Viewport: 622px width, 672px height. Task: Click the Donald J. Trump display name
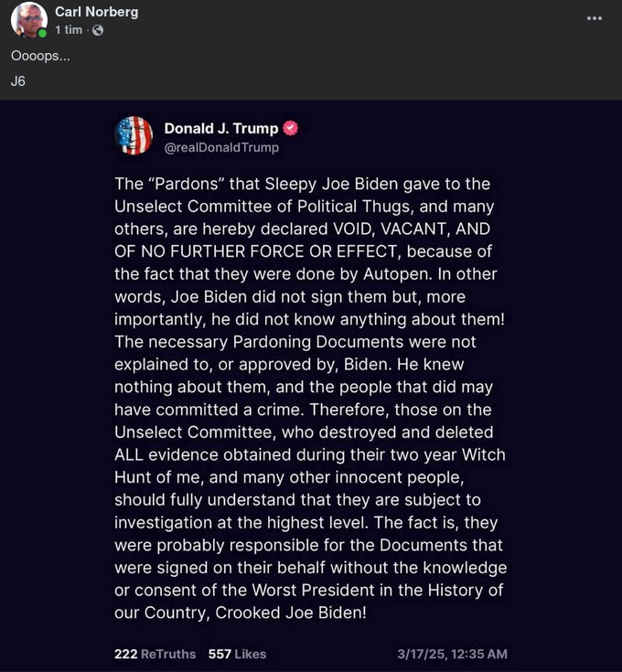coord(221,128)
